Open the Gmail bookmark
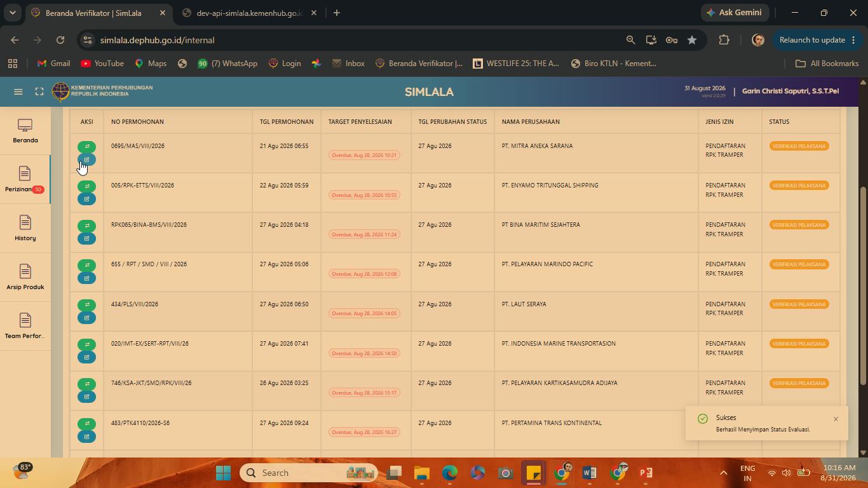Image resolution: width=868 pixels, height=488 pixels. tap(53, 64)
